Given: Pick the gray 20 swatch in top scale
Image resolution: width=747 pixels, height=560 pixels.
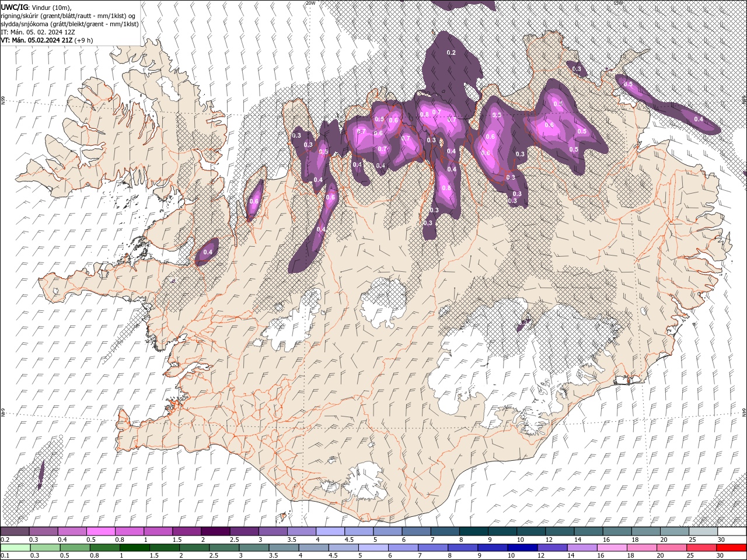Looking at the screenshot, I should click(x=674, y=531).
